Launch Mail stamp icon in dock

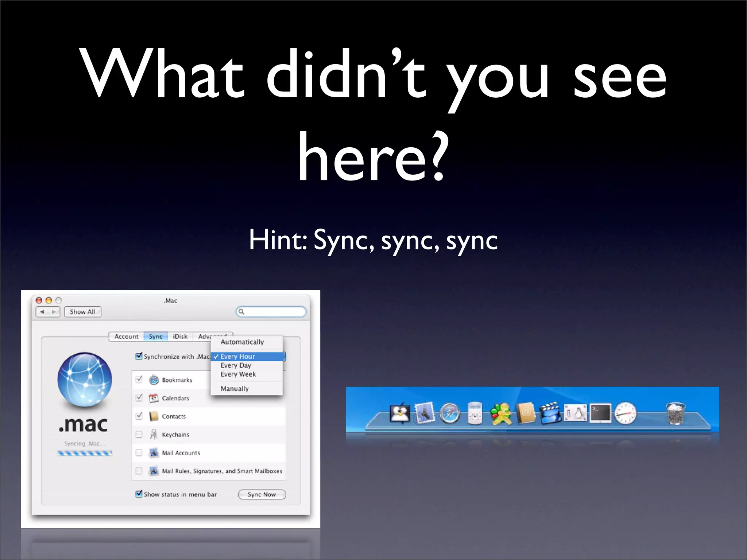[x=425, y=413]
